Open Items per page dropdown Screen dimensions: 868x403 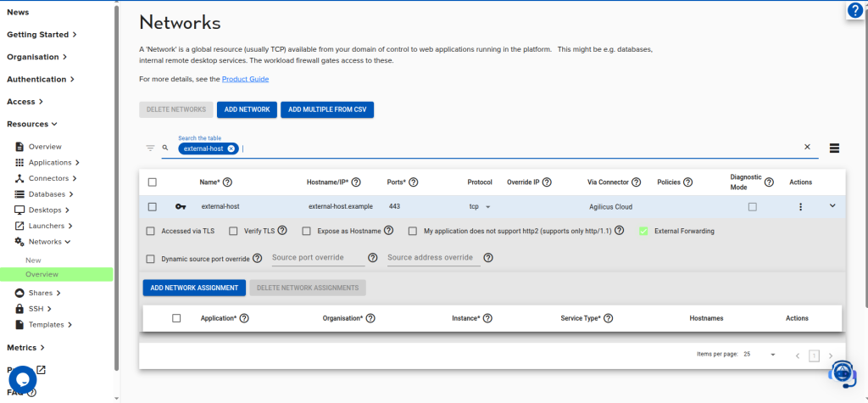tap(760, 355)
